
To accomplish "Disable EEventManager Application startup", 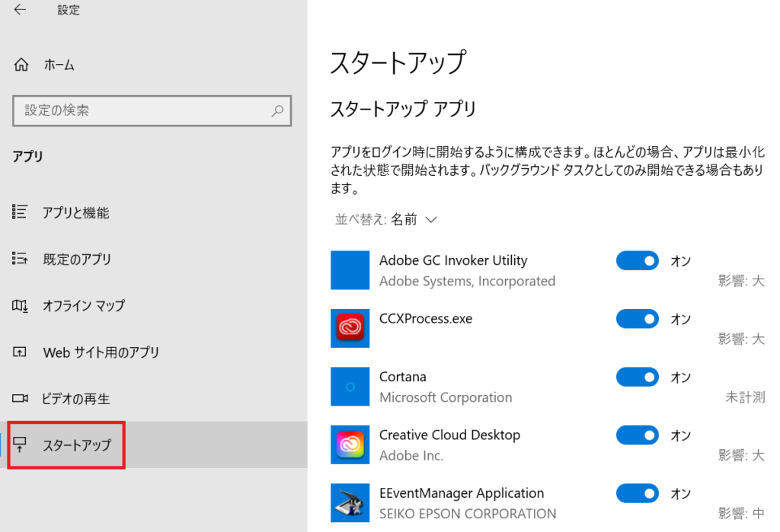I will [x=638, y=493].
